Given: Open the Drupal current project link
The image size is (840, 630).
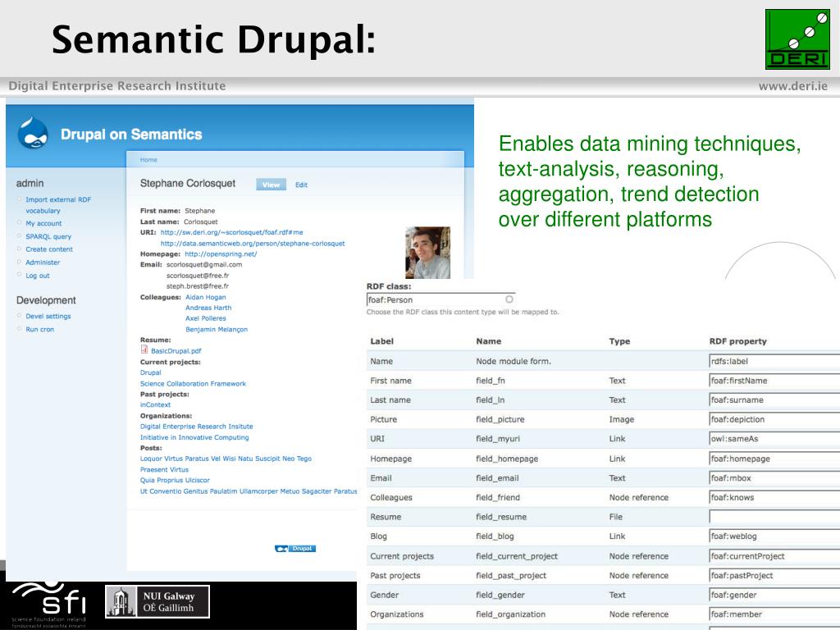Looking at the screenshot, I should pyautogui.click(x=151, y=372).
